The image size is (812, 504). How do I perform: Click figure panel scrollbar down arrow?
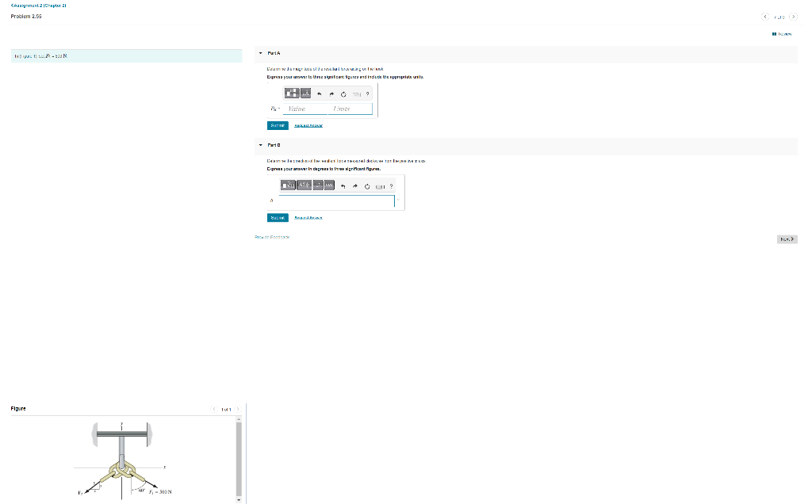click(239, 500)
